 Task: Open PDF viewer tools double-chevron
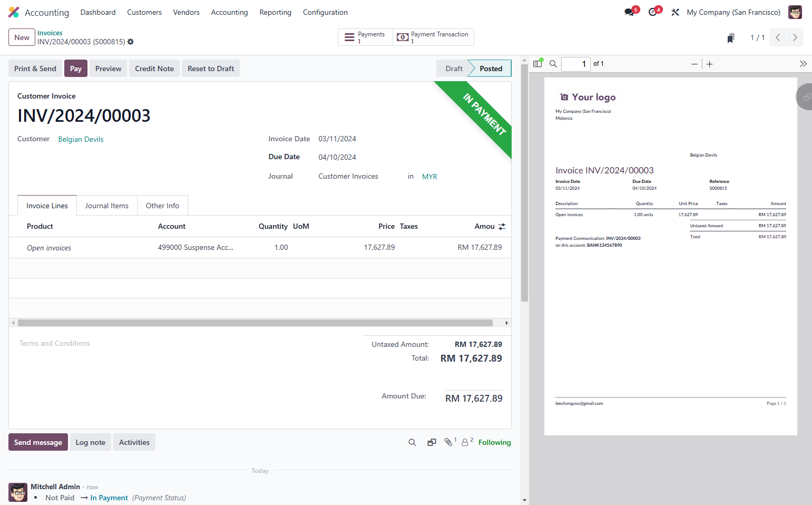[803, 64]
